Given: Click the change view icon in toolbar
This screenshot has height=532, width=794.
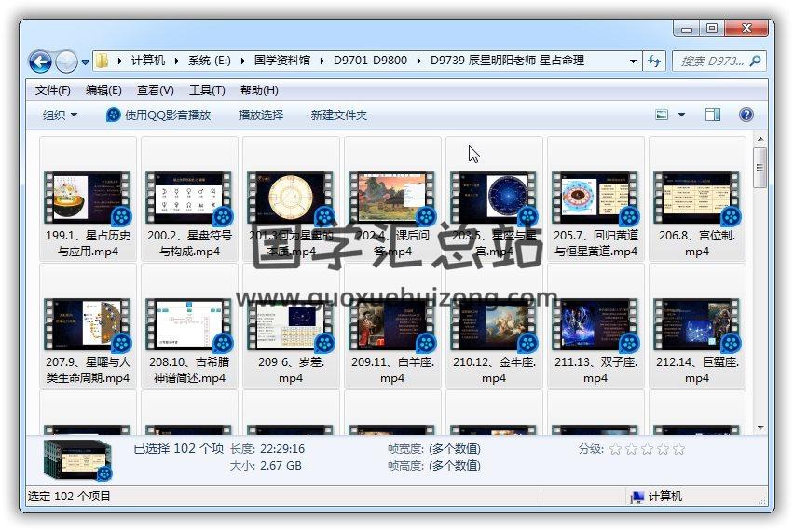Looking at the screenshot, I should click(663, 115).
